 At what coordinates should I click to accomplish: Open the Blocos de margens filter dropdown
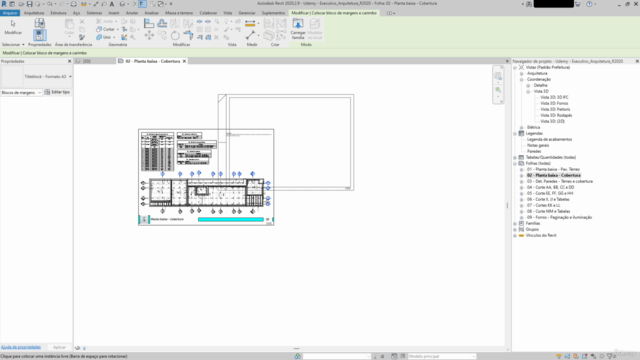point(21,93)
